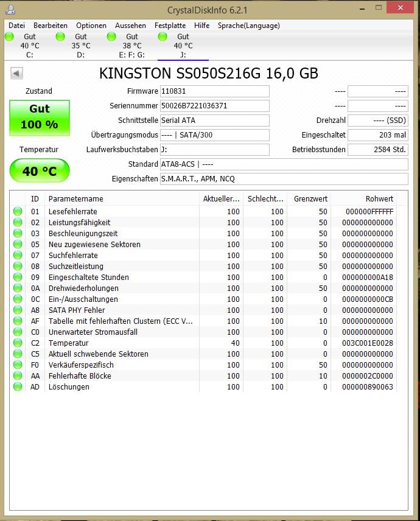Viewport: 420px width, 521px height.
Task: Click the Eingeschaltet field 203 mal
Action: click(378, 135)
